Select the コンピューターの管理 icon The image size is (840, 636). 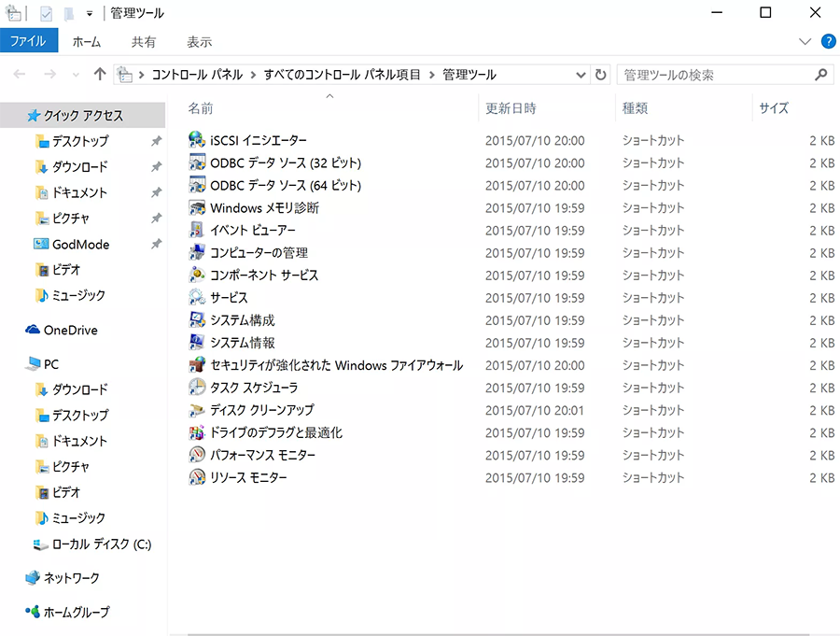[x=197, y=252]
